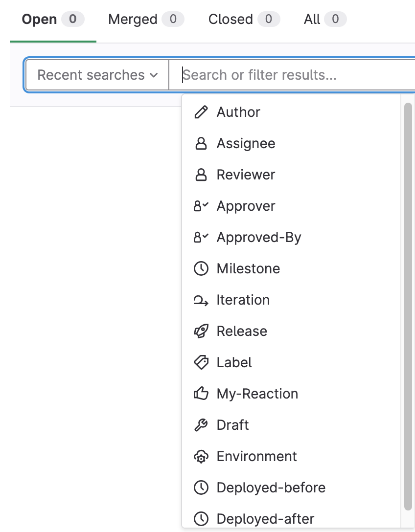
Task: Open the All merge requests tab
Action: point(324,20)
